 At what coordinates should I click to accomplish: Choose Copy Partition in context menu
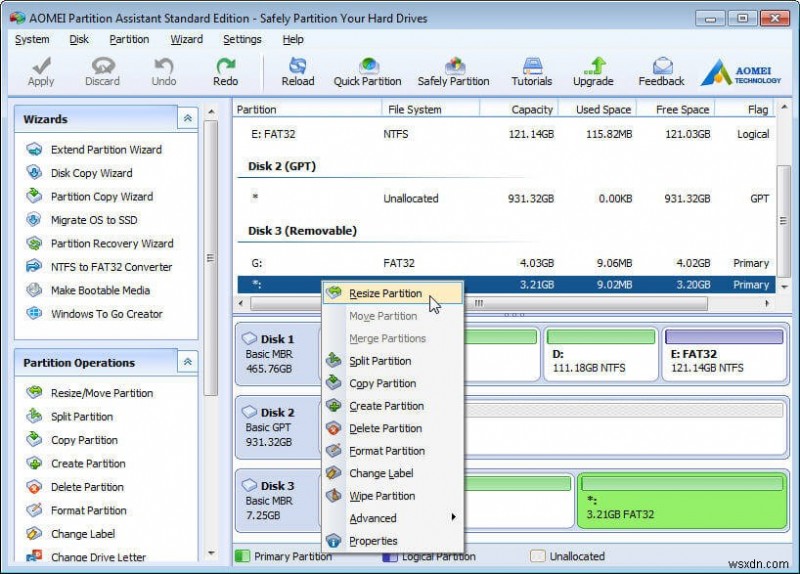point(393,383)
